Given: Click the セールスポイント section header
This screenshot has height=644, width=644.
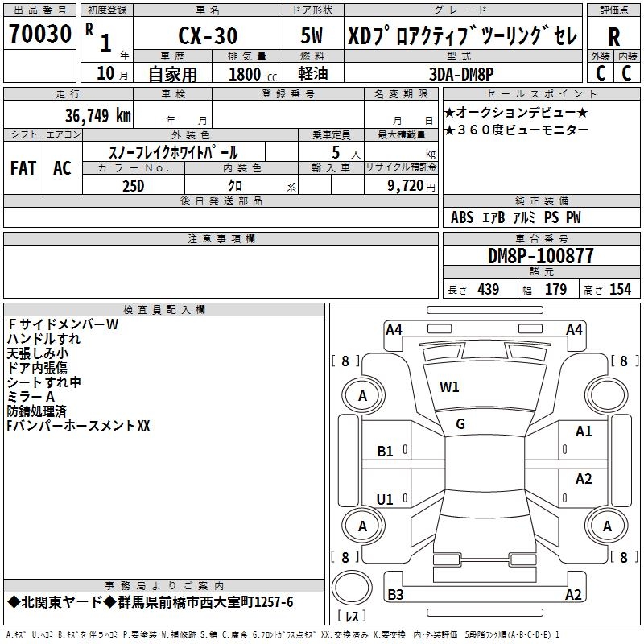Looking at the screenshot, I should [x=541, y=93].
